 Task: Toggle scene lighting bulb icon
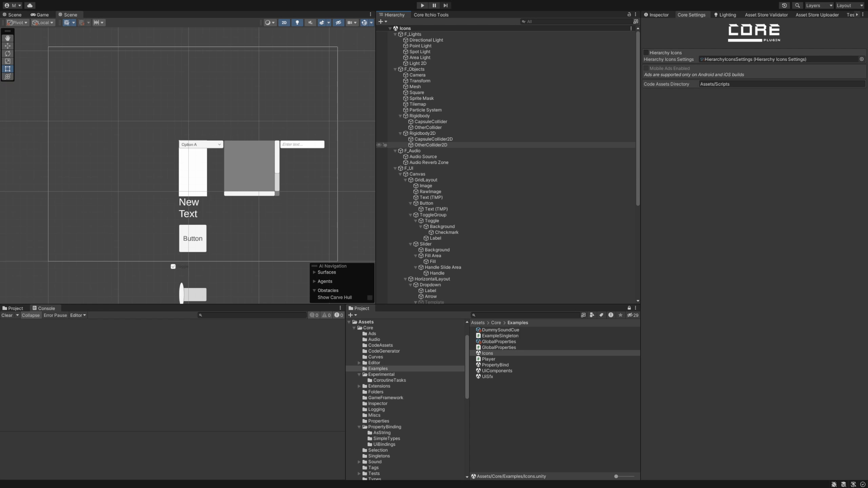tap(297, 23)
